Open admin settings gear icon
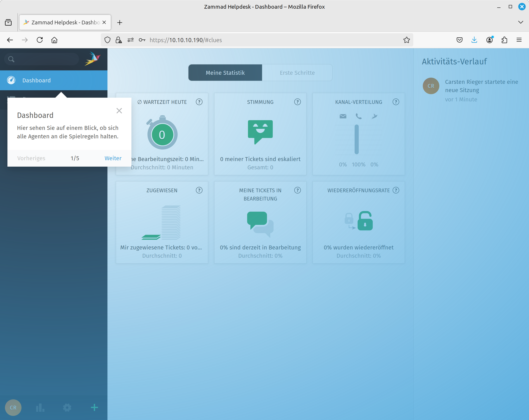The height and width of the screenshot is (420, 529). 67,407
